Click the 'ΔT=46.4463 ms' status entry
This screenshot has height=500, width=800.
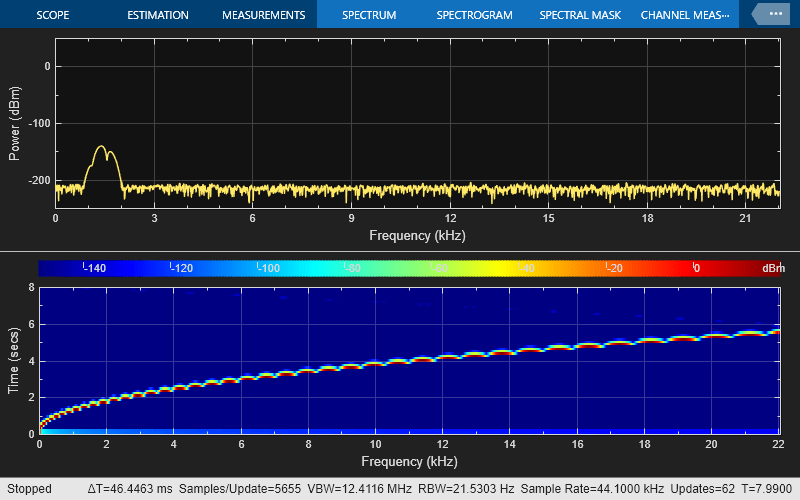130,489
